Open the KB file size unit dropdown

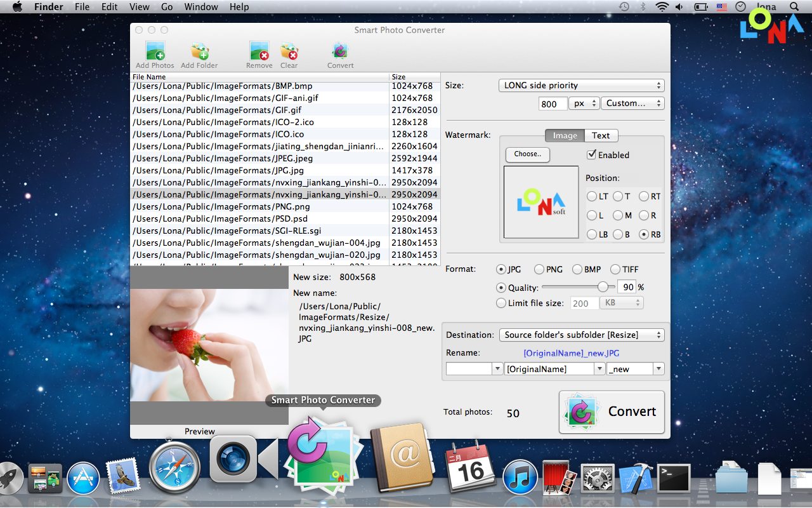tap(622, 304)
